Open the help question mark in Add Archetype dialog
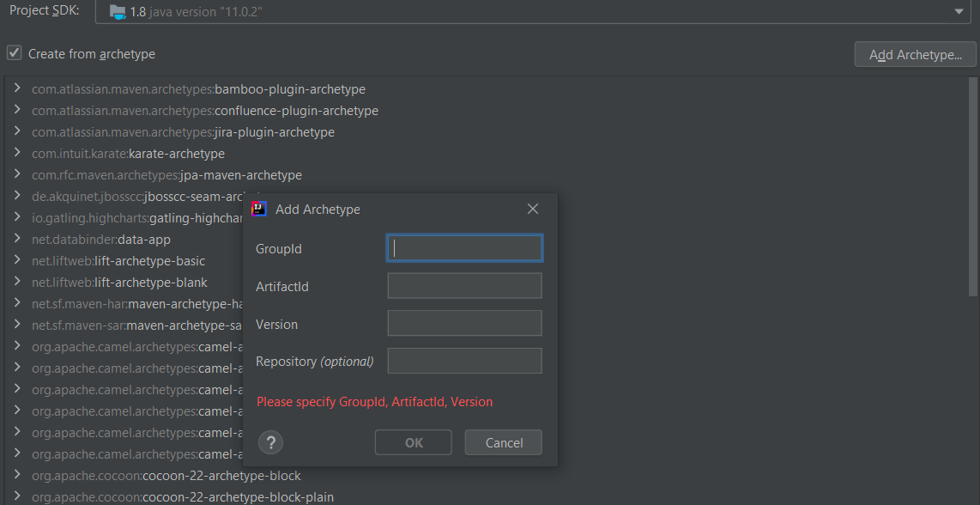 point(270,442)
